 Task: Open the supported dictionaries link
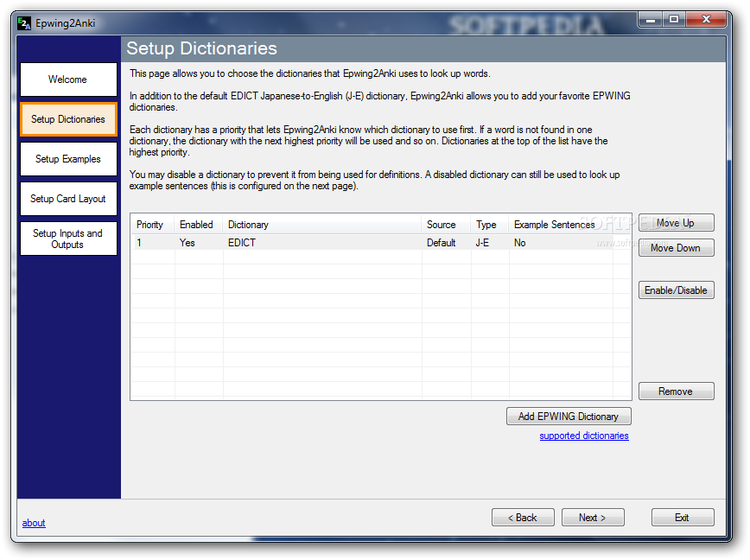click(x=584, y=436)
